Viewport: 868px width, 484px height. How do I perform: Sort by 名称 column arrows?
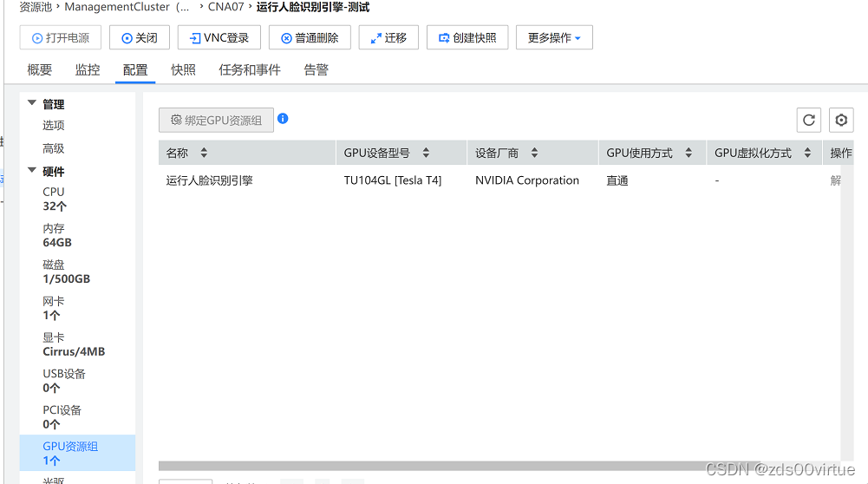pyautogui.click(x=204, y=153)
